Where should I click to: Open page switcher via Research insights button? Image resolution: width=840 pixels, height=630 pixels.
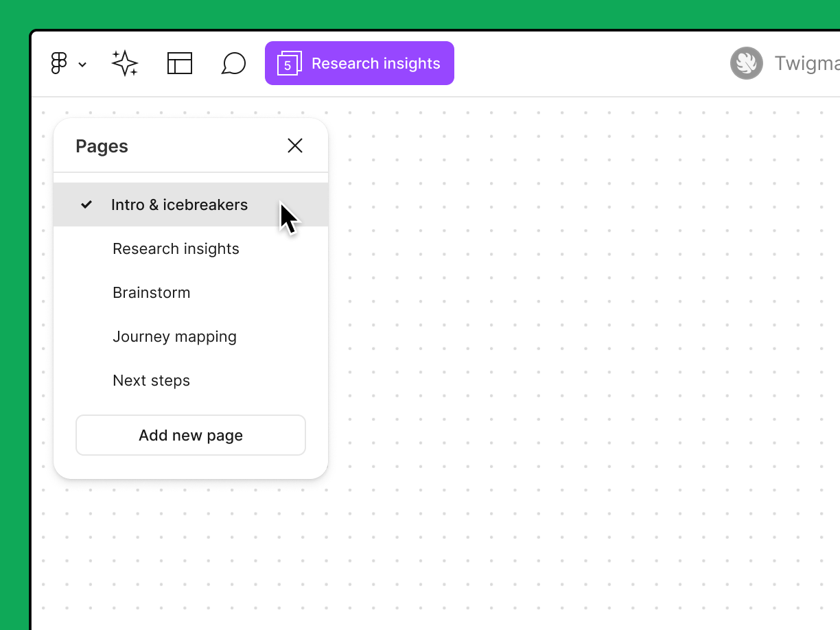(x=376, y=63)
